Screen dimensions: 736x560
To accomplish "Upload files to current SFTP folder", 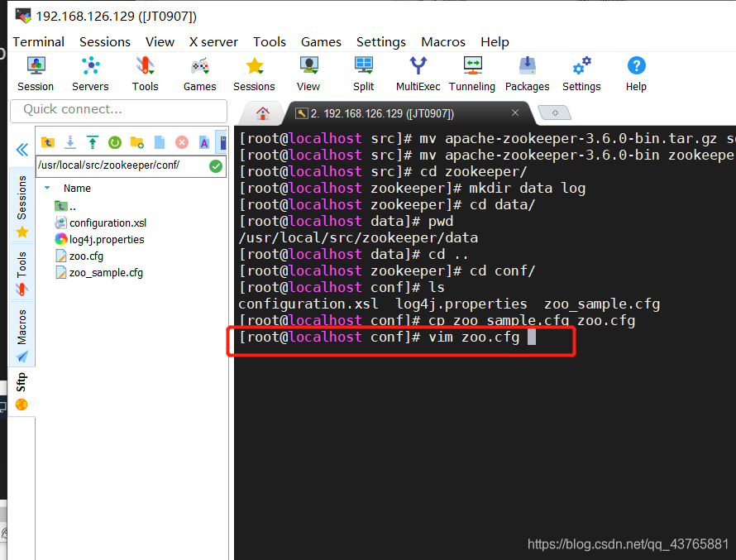I will click(x=93, y=142).
